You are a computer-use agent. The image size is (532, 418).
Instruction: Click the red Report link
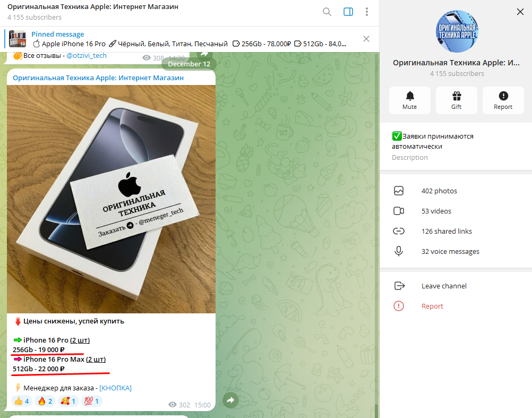[432, 306]
